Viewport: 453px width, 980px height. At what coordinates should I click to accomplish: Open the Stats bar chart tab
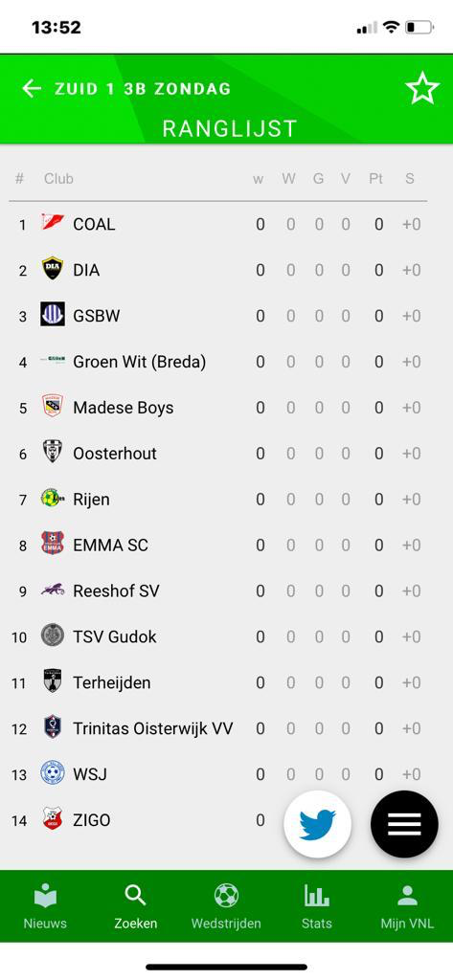[x=317, y=906]
